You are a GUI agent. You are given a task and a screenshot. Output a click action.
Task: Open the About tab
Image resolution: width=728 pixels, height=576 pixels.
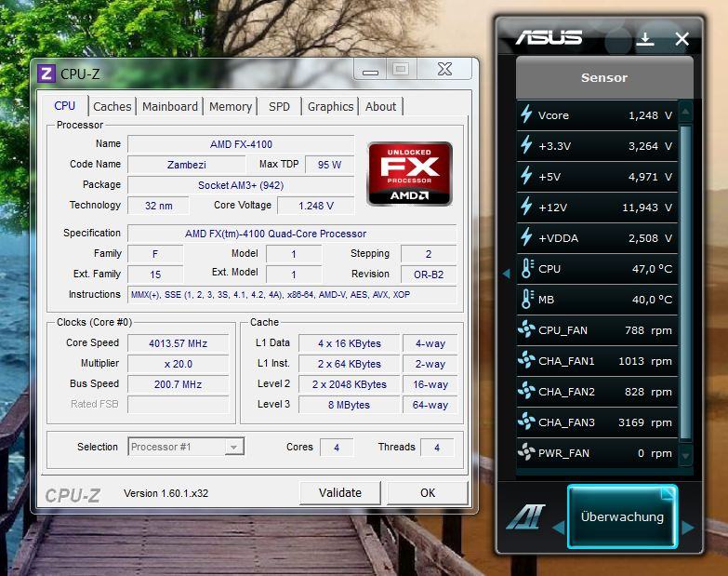tap(380, 106)
